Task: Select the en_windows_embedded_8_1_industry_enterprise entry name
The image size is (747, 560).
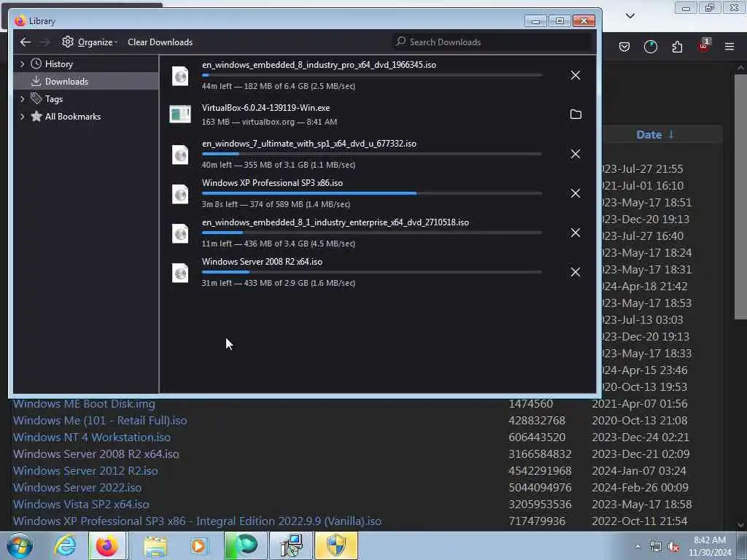Action: 336,222
